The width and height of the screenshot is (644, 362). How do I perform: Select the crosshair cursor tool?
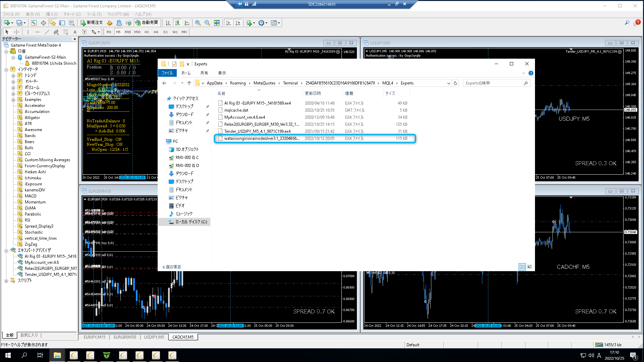click(x=16, y=32)
